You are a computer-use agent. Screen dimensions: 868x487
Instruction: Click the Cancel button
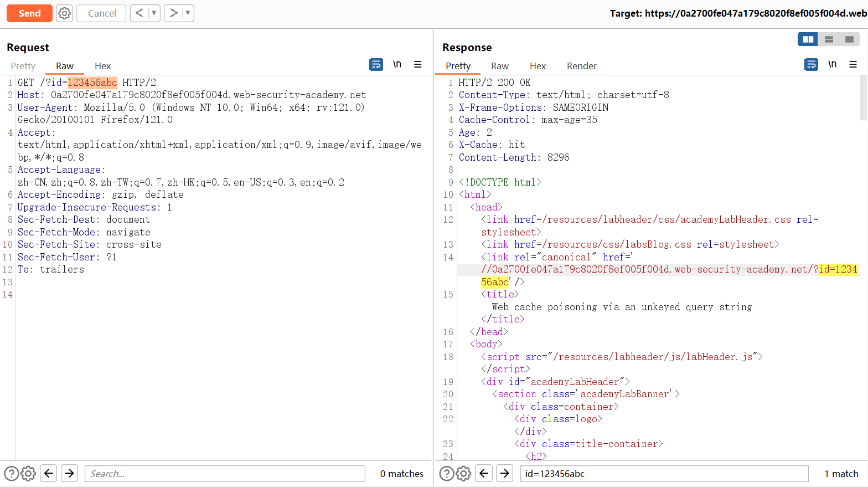102,13
